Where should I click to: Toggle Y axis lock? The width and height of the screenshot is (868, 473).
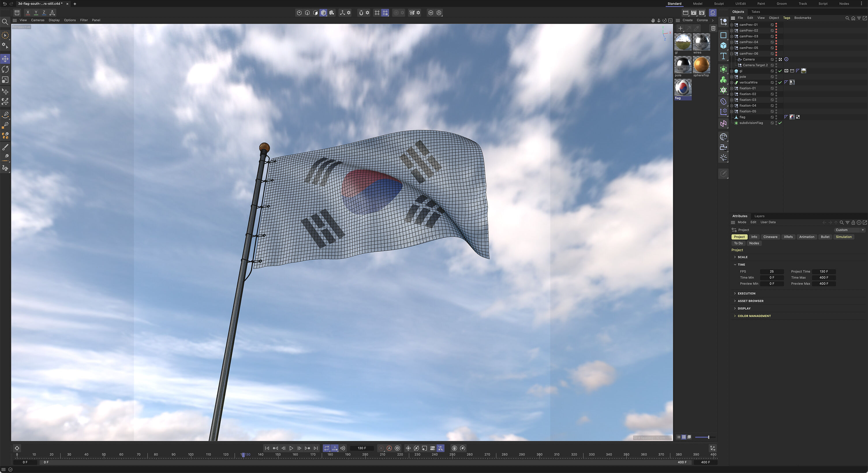point(36,13)
